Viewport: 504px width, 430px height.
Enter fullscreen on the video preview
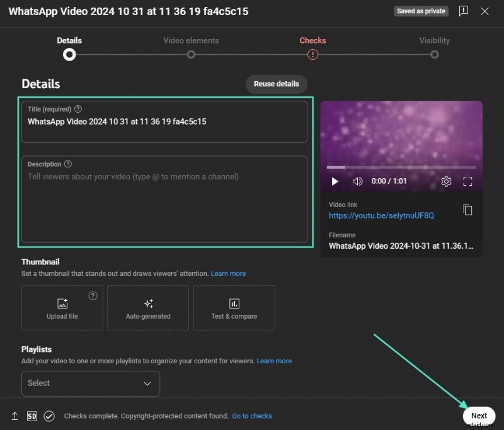click(x=468, y=181)
